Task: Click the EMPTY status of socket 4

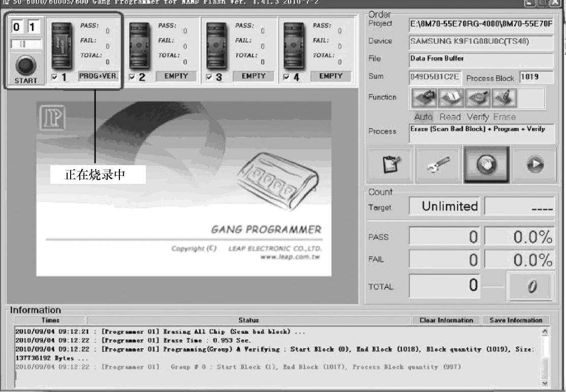Action: tap(331, 76)
